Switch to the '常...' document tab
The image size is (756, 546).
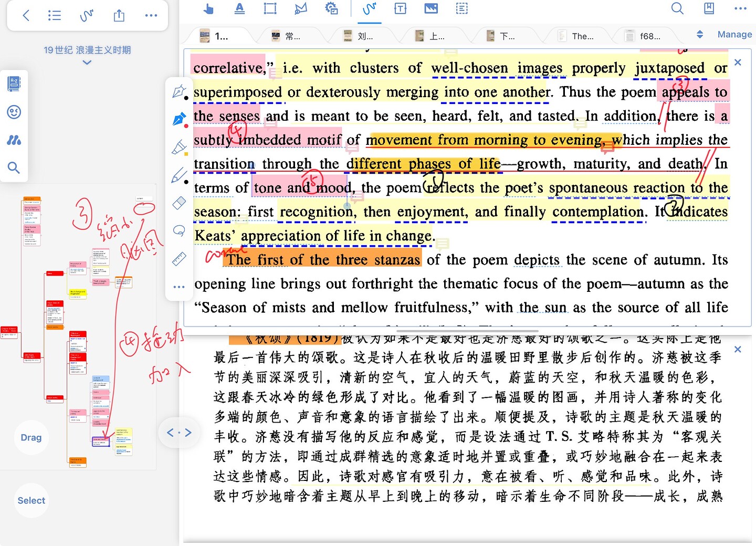(287, 36)
